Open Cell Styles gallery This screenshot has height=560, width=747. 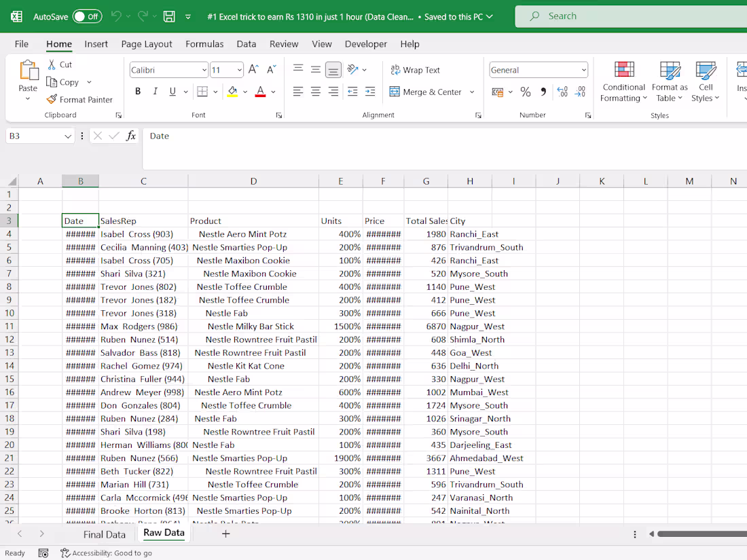(706, 81)
